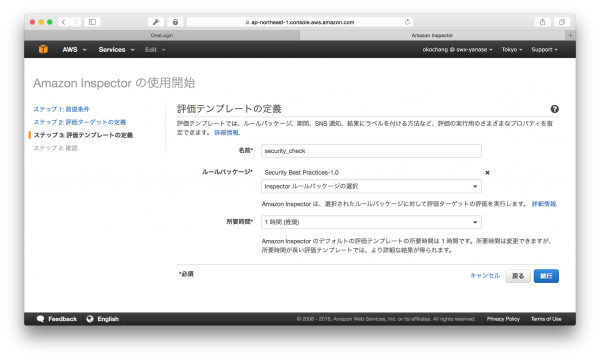600x360 pixels.
Task: Reload the page with the refresh icon
Action: pyautogui.click(x=407, y=22)
